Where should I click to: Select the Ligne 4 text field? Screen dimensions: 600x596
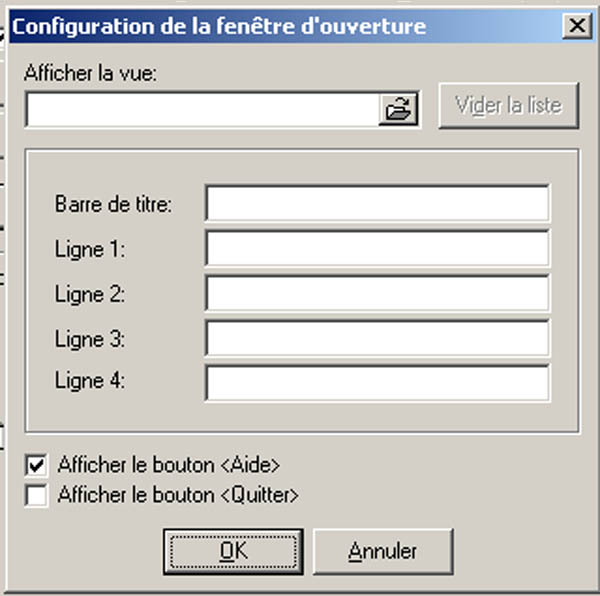pos(377,383)
